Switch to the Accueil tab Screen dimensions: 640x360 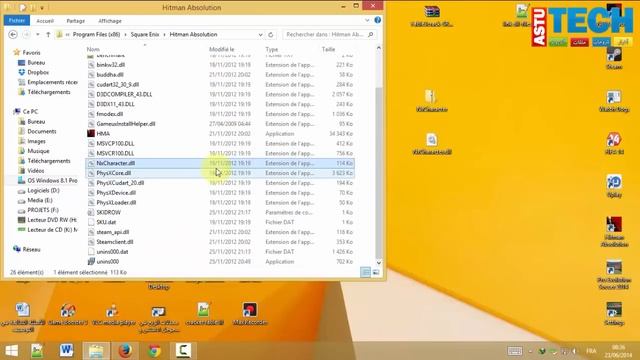pyautogui.click(x=45, y=21)
